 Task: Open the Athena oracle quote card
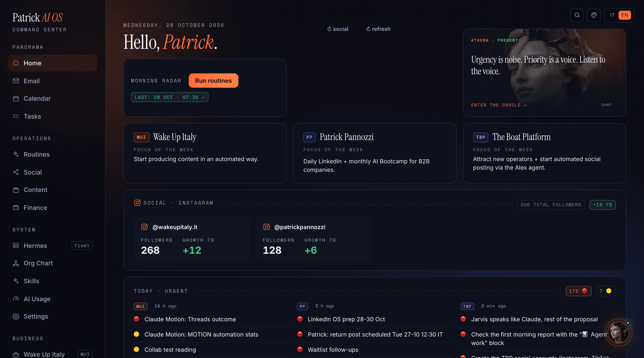tap(544, 72)
